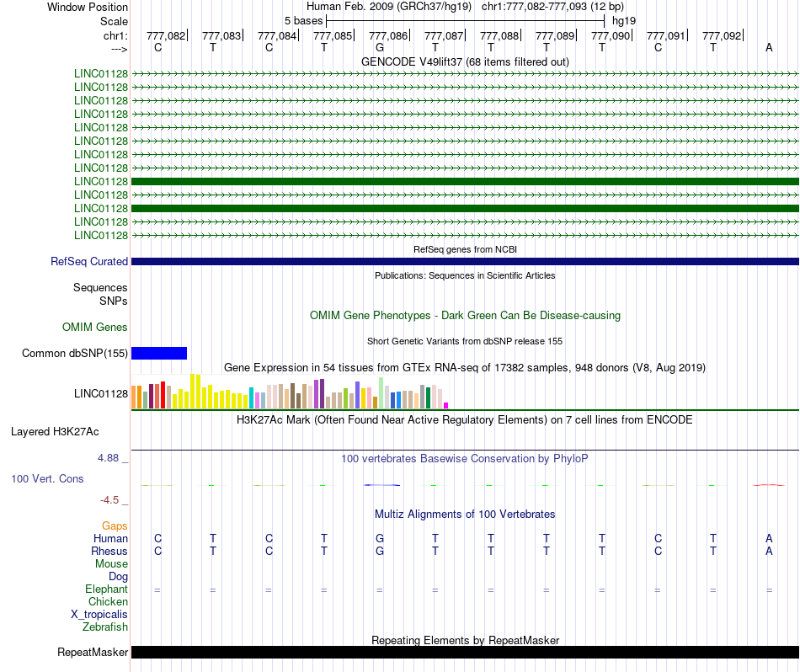Click base G in the top reference sequence row
Viewport: 800px width, 672px height.
pos(380,47)
